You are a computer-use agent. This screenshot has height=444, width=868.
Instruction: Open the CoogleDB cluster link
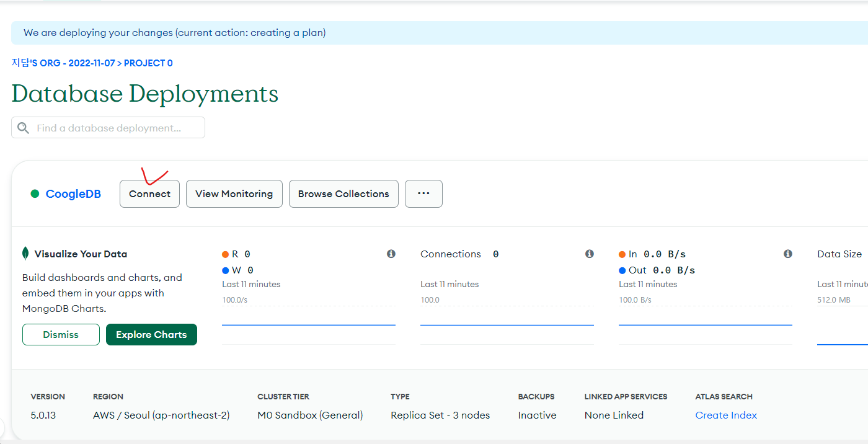point(73,194)
